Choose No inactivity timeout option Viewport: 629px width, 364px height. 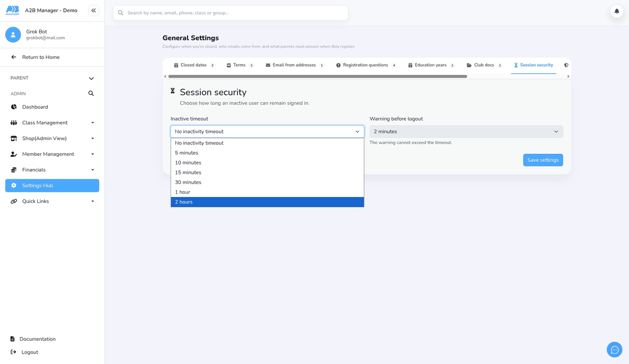tap(267, 143)
